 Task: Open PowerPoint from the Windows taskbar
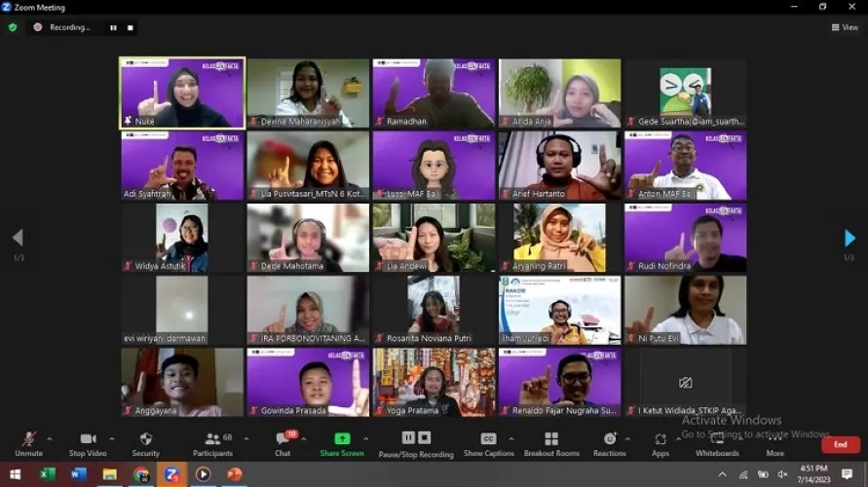tap(234, 474)
